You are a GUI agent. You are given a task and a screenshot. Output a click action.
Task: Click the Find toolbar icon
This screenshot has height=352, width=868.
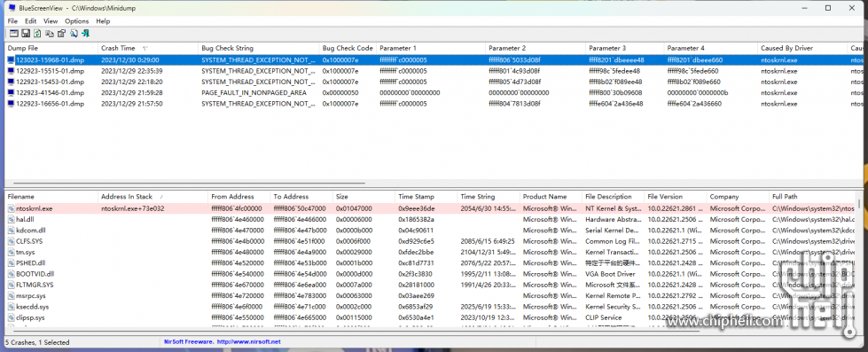74,34
